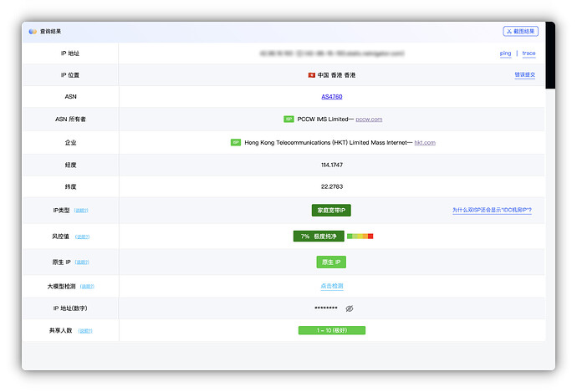Click the green 原生 IP badge
577x392 pixels.
tap(331, 262)
